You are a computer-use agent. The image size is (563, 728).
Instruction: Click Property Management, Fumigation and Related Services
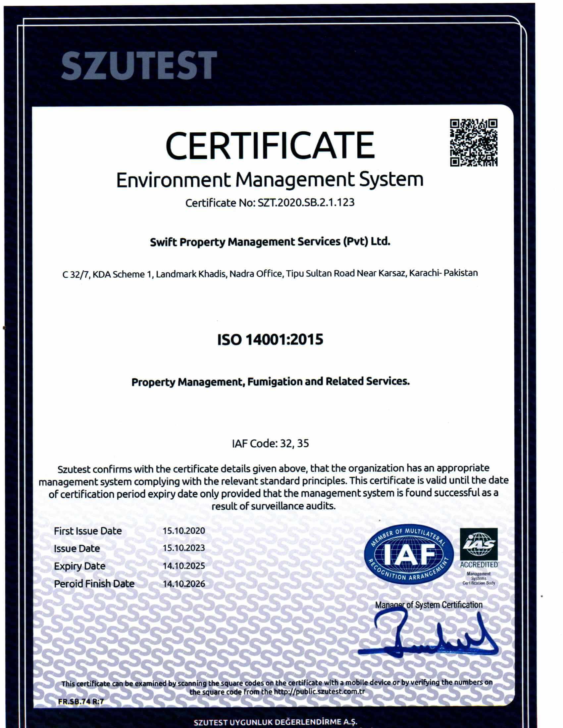[270, 382]
